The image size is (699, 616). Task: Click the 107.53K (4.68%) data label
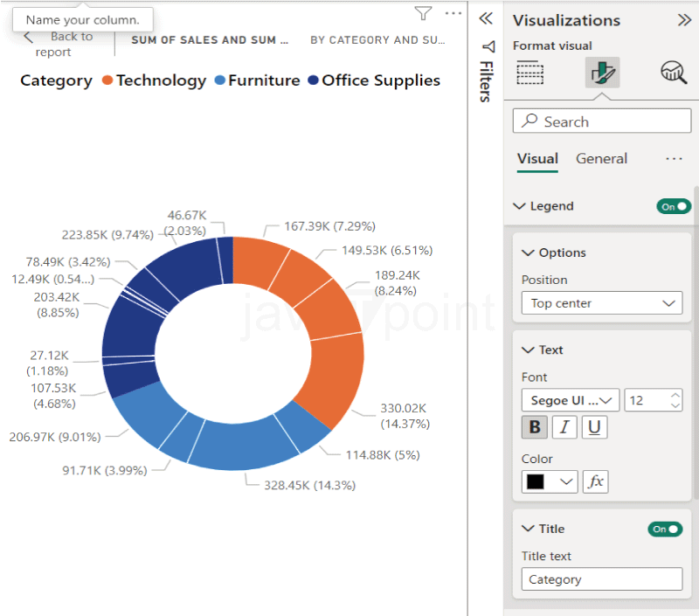(54, 396)
